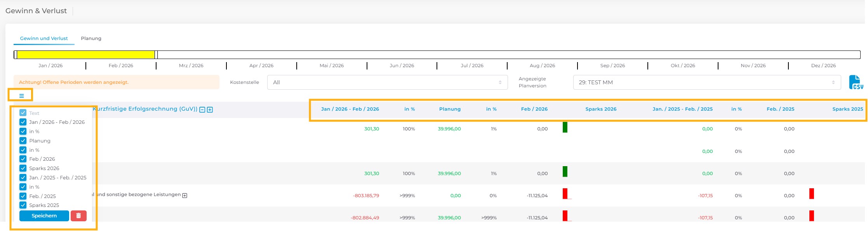Viewport: 868px width, 231px height.
Task: Expand all rows with plus icon
Action: point(210,110)
